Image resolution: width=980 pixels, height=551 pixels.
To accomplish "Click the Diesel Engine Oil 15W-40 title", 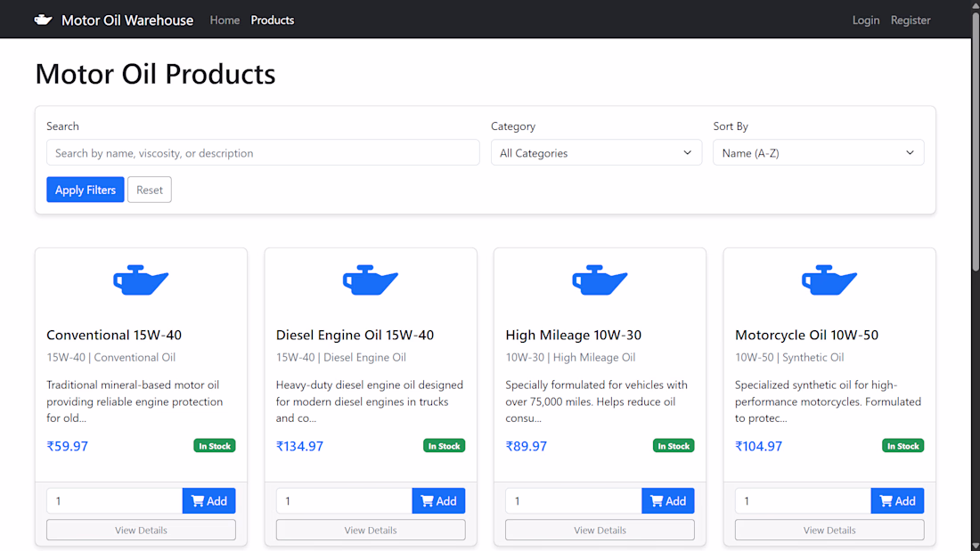I will 355,335.
